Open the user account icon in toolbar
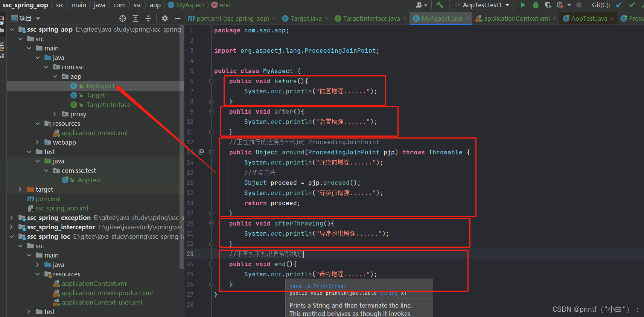644x317 pixels. point(421,5)
